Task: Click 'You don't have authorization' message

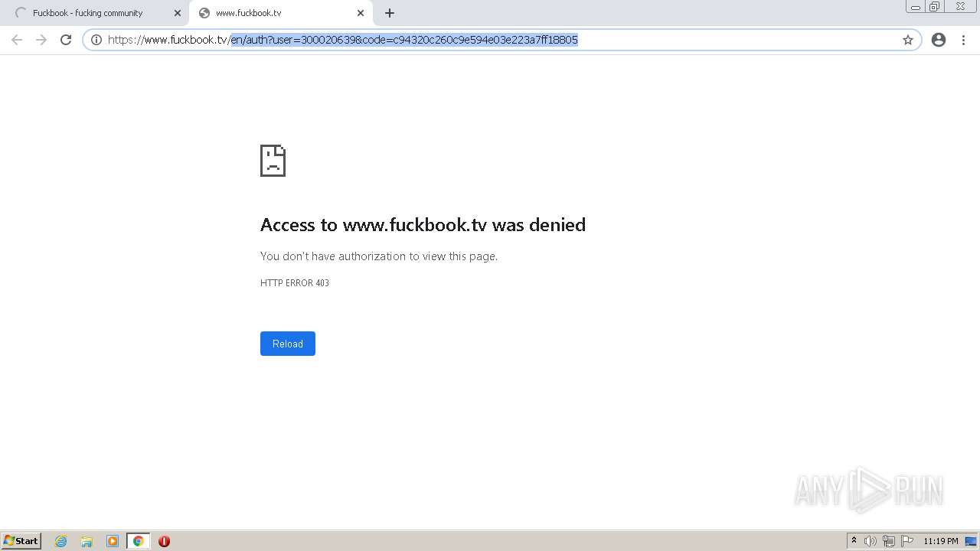Action: click(x=379, y=256)
